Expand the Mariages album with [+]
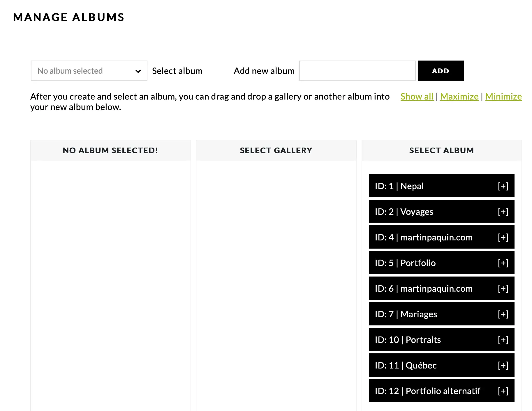Screen dimensions: 532x411 503,314
